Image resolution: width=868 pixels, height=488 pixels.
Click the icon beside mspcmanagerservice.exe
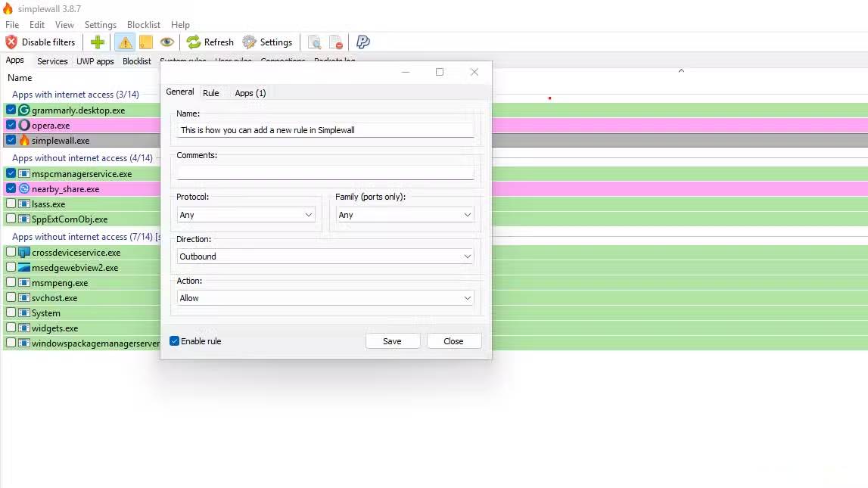[x=23, y=174]
